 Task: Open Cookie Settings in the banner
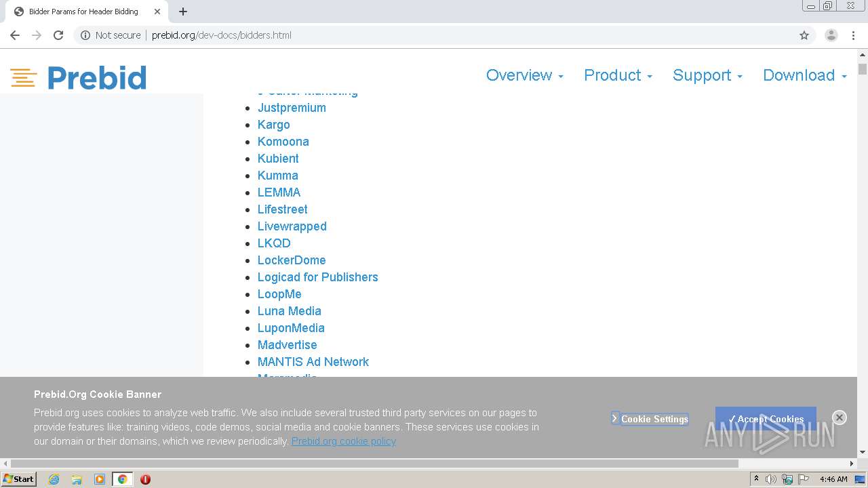click(x=650, y=419)
